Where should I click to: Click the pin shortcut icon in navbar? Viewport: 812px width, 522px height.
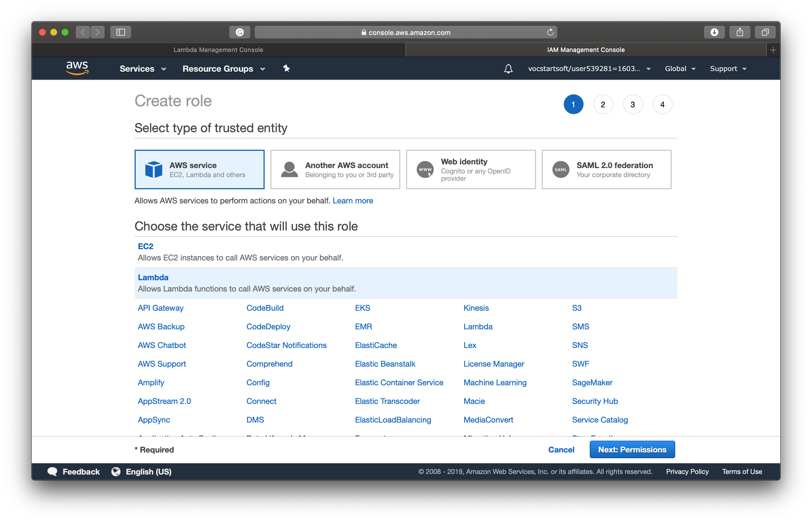click(286, 68)
